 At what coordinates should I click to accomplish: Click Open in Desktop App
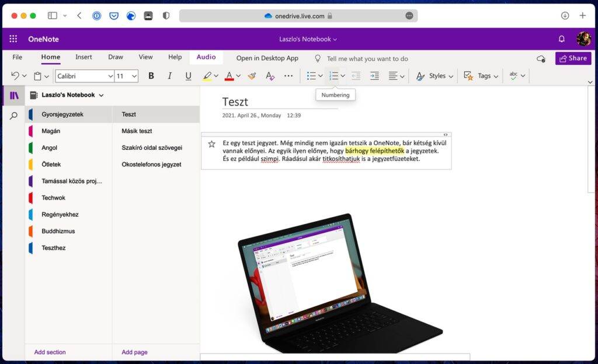coord(267,58)
